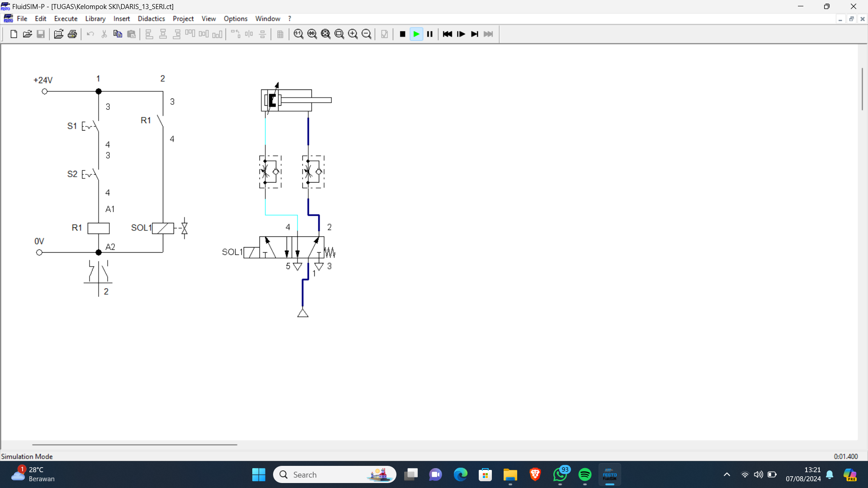Viewport: 868px width, 488px height.
Task: Click the green Start simulation play button
Action: click(x=416, y=34)
